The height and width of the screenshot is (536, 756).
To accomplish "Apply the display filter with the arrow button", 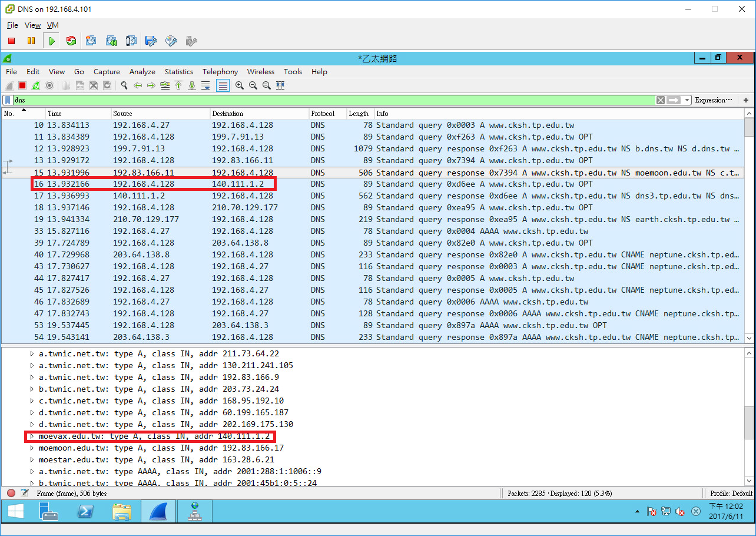I will coord(674,100).
